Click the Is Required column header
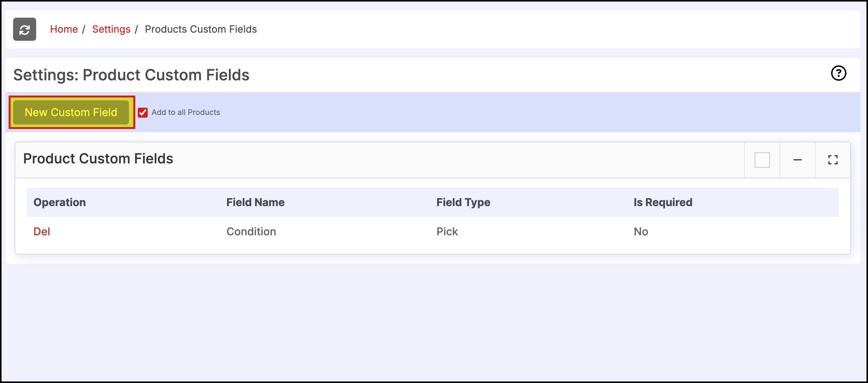868x383 pixels. [x=663, y=202]
